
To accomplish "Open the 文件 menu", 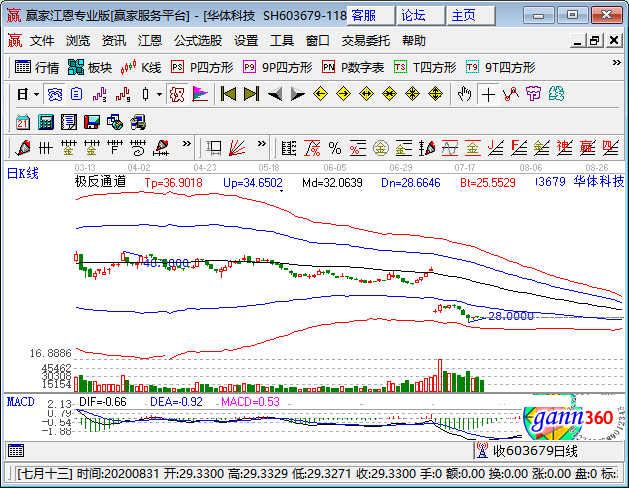I will point(42,40).
